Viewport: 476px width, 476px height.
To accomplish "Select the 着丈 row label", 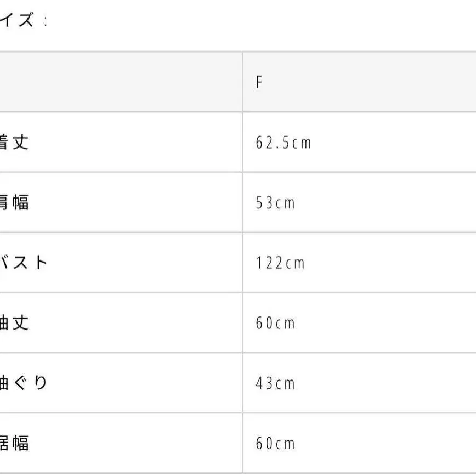I will [x=15, y=142].
